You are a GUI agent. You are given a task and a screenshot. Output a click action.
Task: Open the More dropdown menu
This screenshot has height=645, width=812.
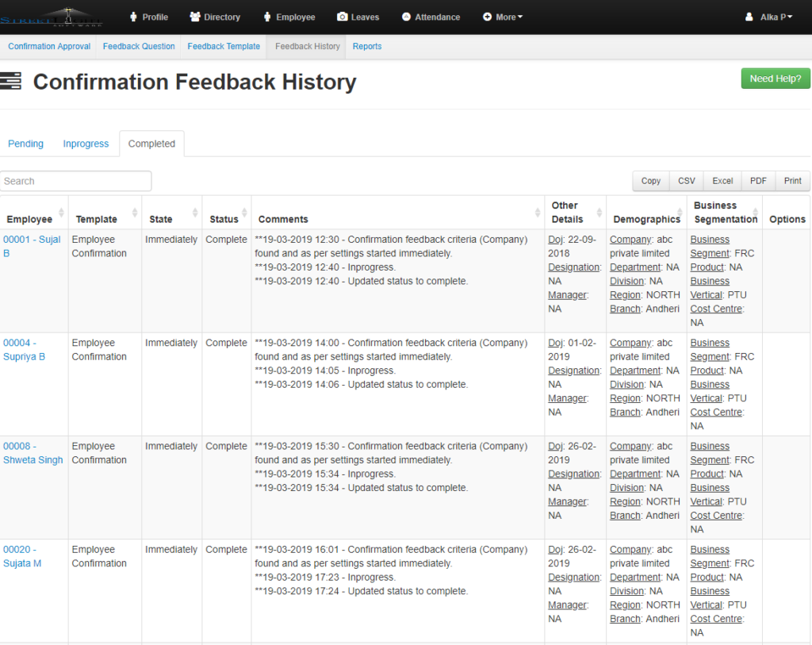click(x=503, y=17)
